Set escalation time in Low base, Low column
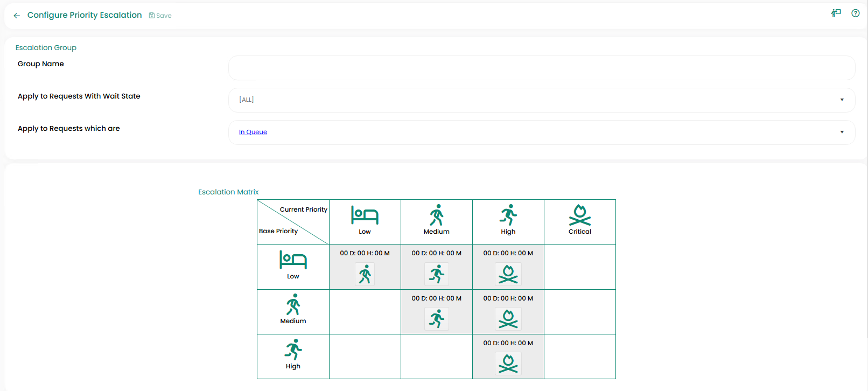This screenshot has width=868, height=391. pyautogui.click(x=365, y=253)
